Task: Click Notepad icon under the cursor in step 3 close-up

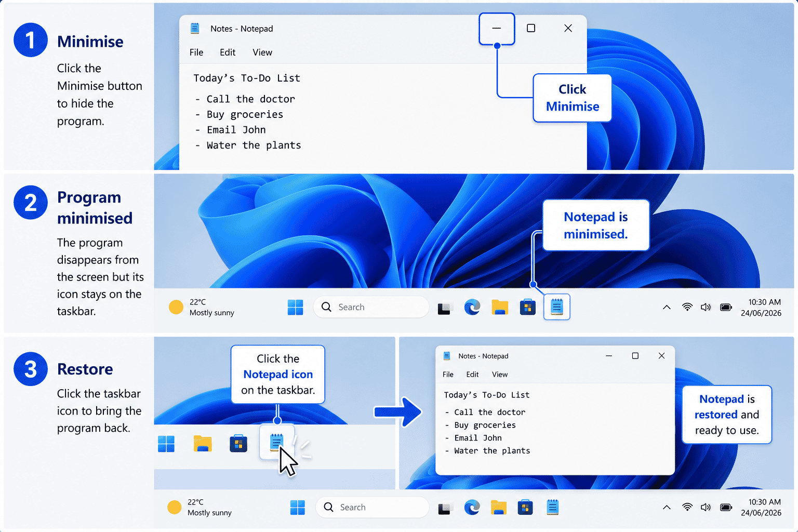Action: (276, 442)
